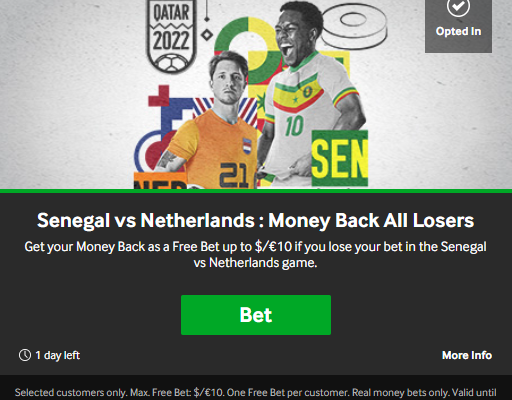Select the orange NED country label

(x=161, y=181)
